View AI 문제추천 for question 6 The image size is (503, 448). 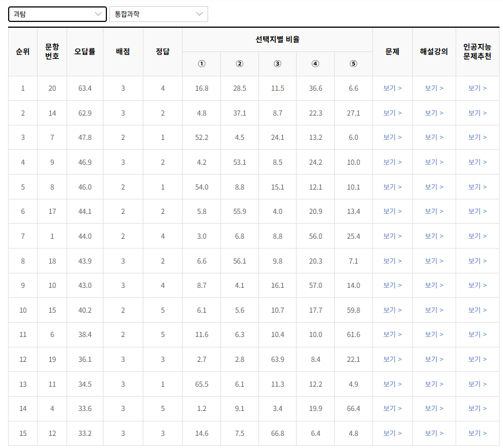click(477, 335)
